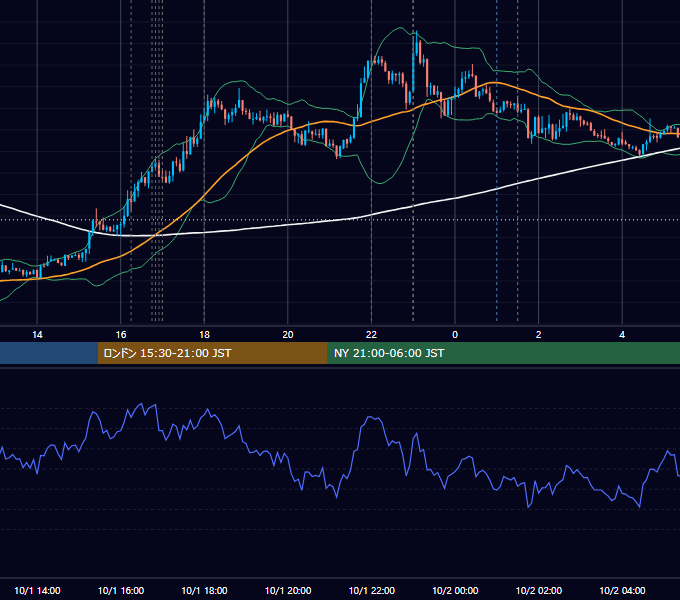Click the hour label 18 on price axis

point(204,335)
